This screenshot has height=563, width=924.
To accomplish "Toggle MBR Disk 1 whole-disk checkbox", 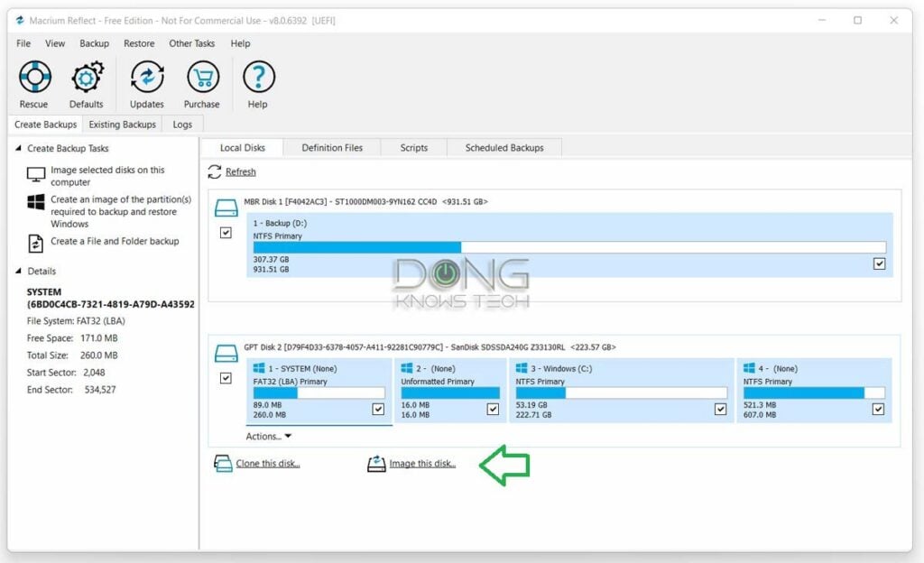I will pos(226,233).
